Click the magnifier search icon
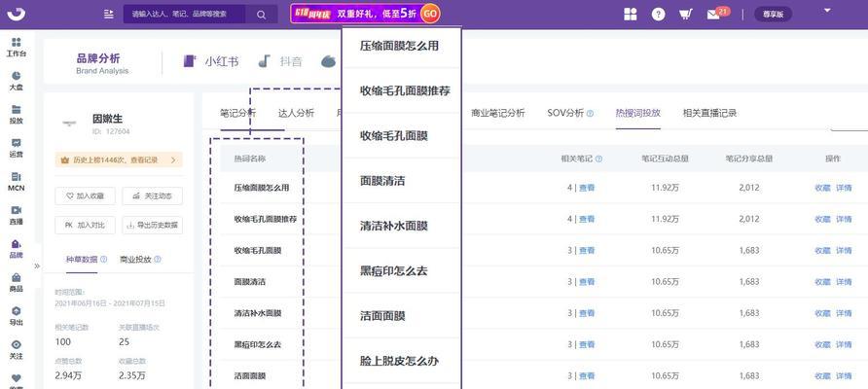The height and width of the screenshot is (389, 868). click(262, 15)
